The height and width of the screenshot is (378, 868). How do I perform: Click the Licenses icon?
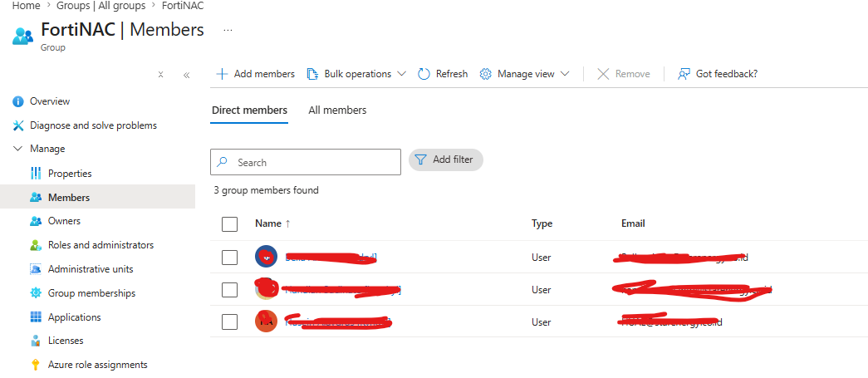pyautogui.click(x=36, y=341)
